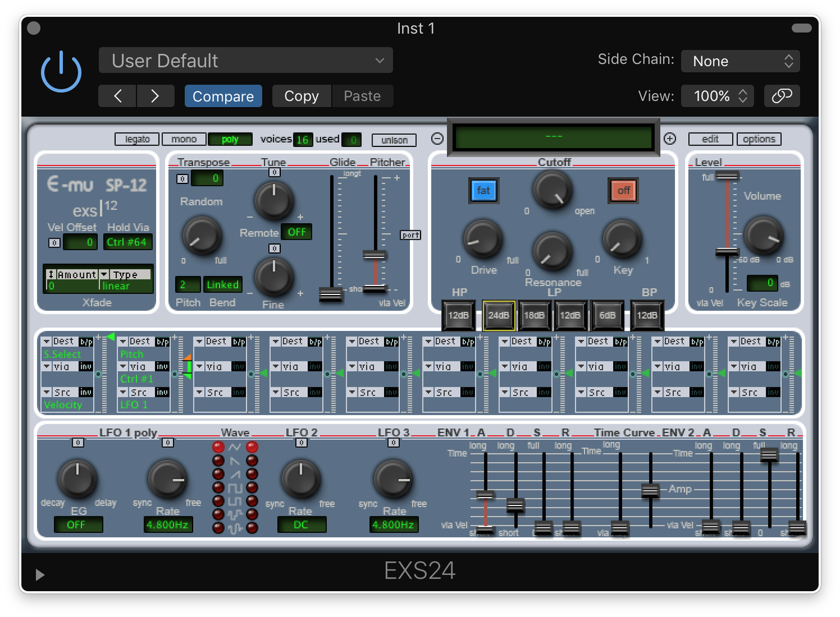Toggle the plug-in power bypass icon
The image size is (840, 617).
pos(61,72)
